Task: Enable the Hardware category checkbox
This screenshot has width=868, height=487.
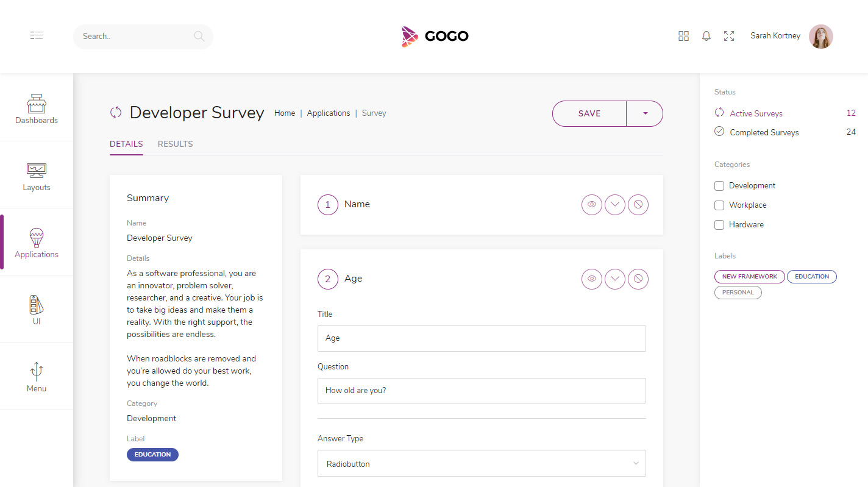Action: [x=719, y=225]
